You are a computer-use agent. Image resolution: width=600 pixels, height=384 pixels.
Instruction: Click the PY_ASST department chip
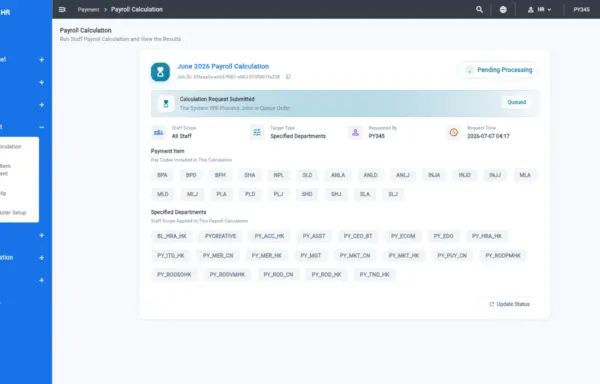click(314, 236)
